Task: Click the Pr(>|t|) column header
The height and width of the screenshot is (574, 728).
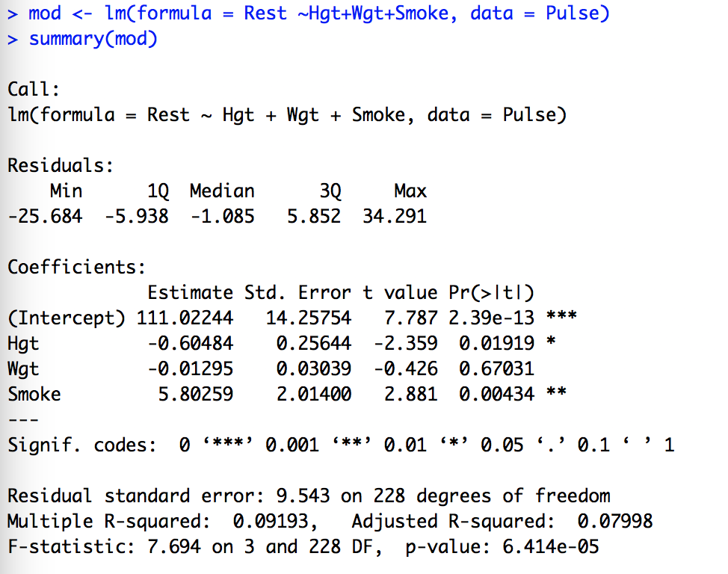Action: point(491,292)
